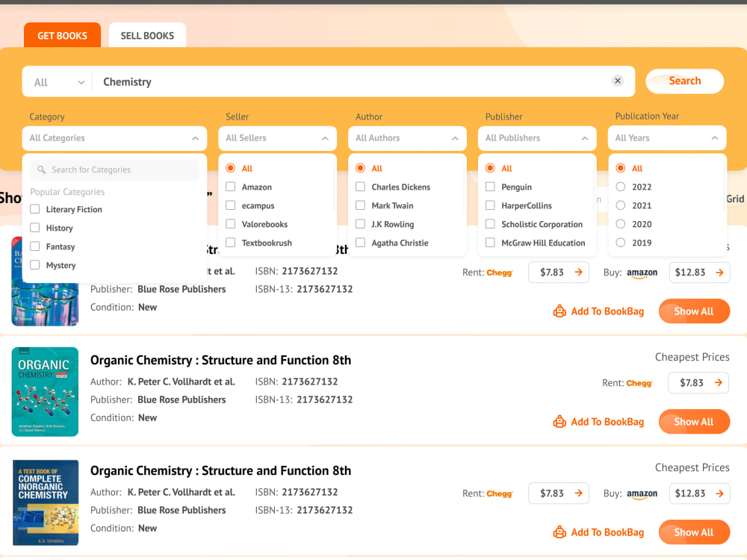Click the arrow next to first result's $12.83 price
The width and height of the screenshot is (747, 560).
coord(719,273)
